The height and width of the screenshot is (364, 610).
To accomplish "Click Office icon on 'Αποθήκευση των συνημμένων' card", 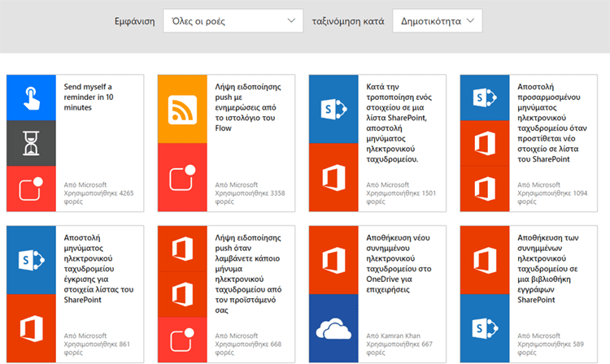I will click(x=485, y=260).
